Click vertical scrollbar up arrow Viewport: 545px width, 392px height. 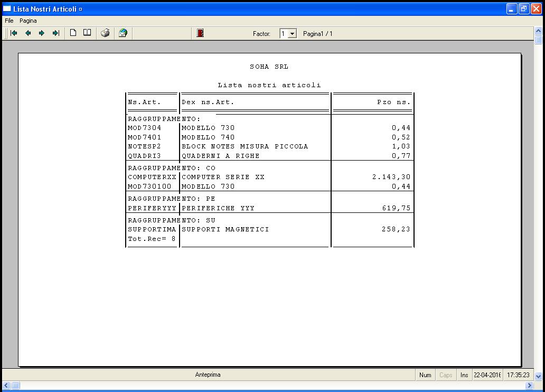tap(538, 31)
